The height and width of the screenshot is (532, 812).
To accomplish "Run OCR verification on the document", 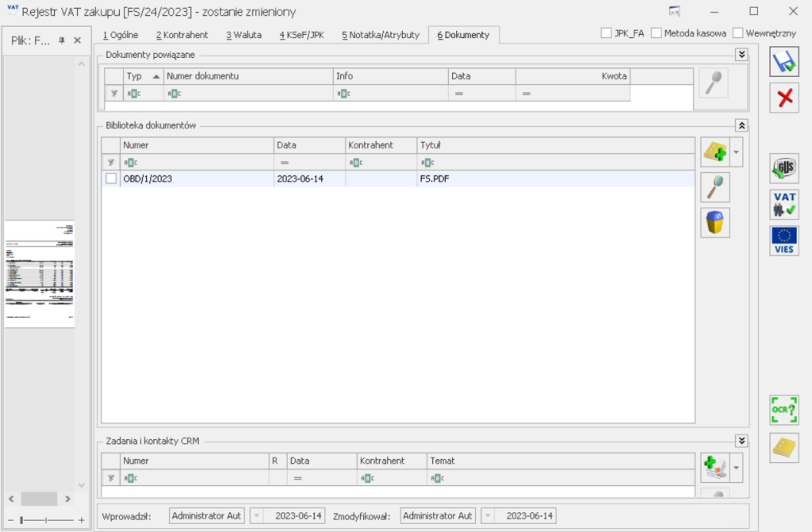I will coord(784,410).
